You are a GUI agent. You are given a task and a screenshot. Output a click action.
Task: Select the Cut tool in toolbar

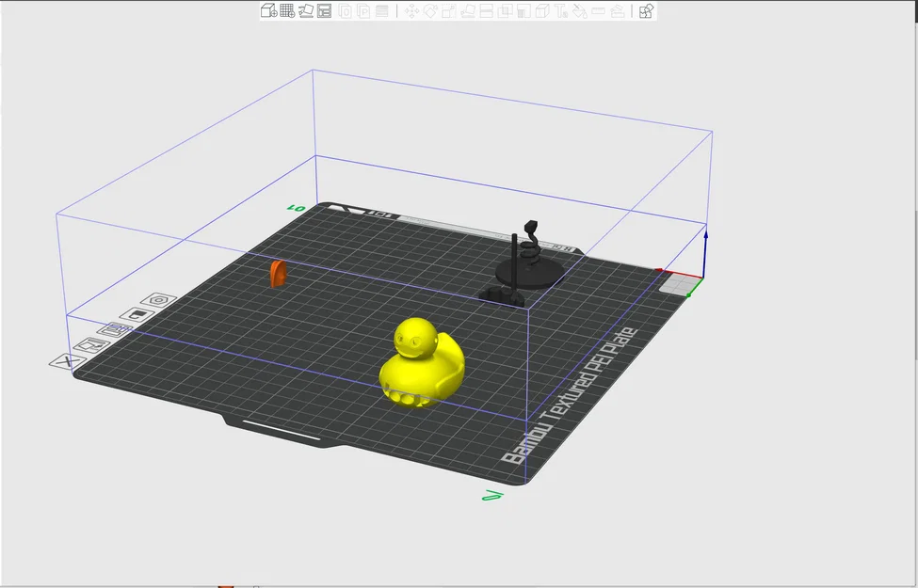(486, 11)
